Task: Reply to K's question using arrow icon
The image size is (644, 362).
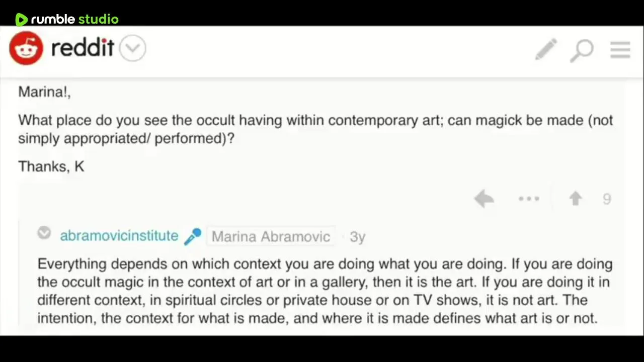Action: tap(484, 199)
